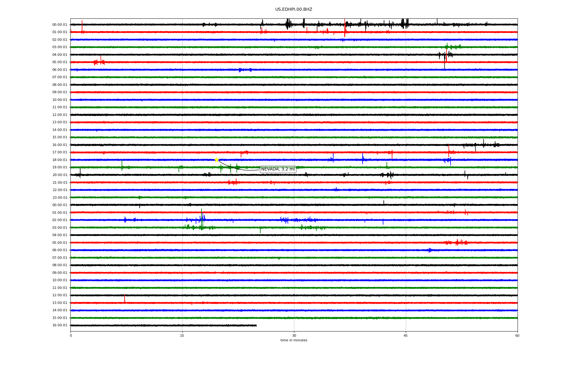Click the 45 tick on the x-axis
Image resolution: width=588 pixels, height=368 pixels.
click(406, 335)
